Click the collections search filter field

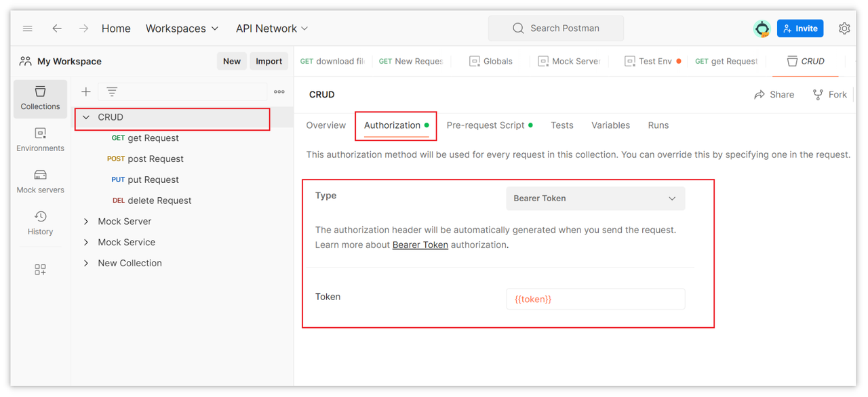tap(183, 92)
